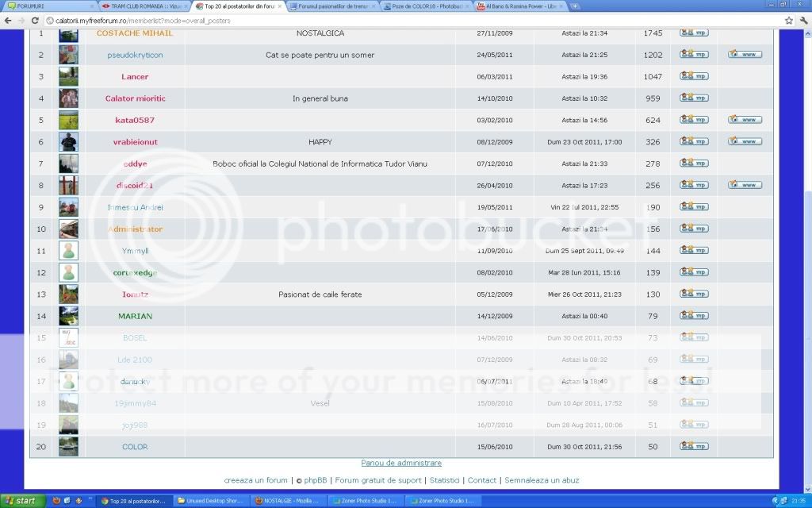Open the wrench settings menu
The image size is (812, 508).
(x=804, y=21)
